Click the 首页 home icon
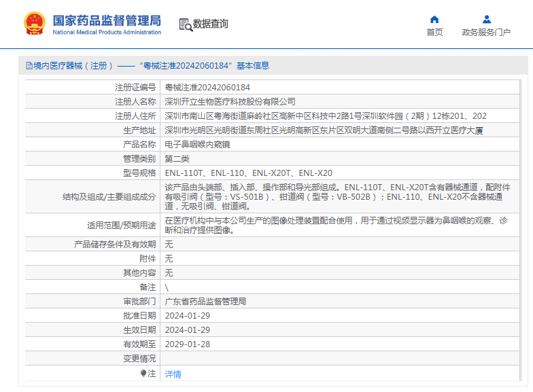This screenshot has height=392, width=533. 434,19
